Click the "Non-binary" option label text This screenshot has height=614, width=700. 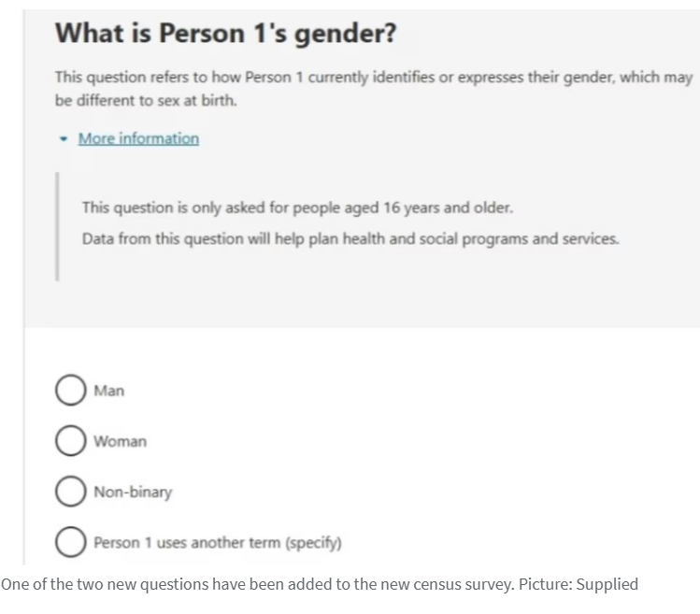pyautogui.click(x=133, y=492)
